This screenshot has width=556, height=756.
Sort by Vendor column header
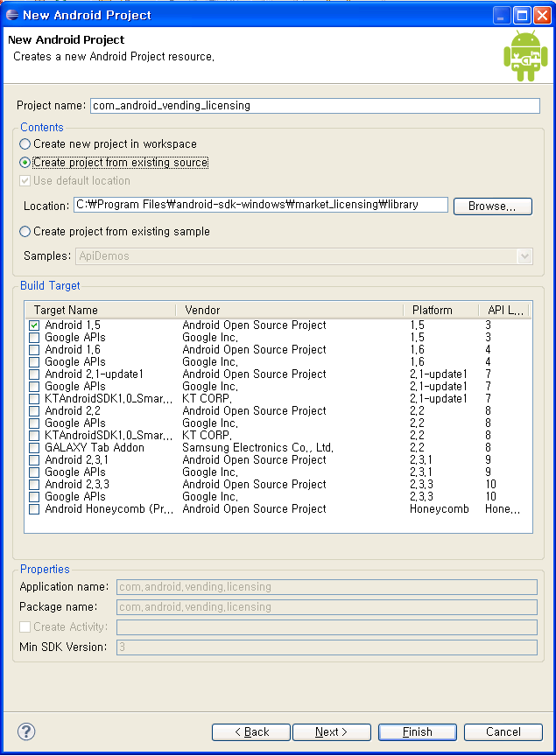pos(290,310)
